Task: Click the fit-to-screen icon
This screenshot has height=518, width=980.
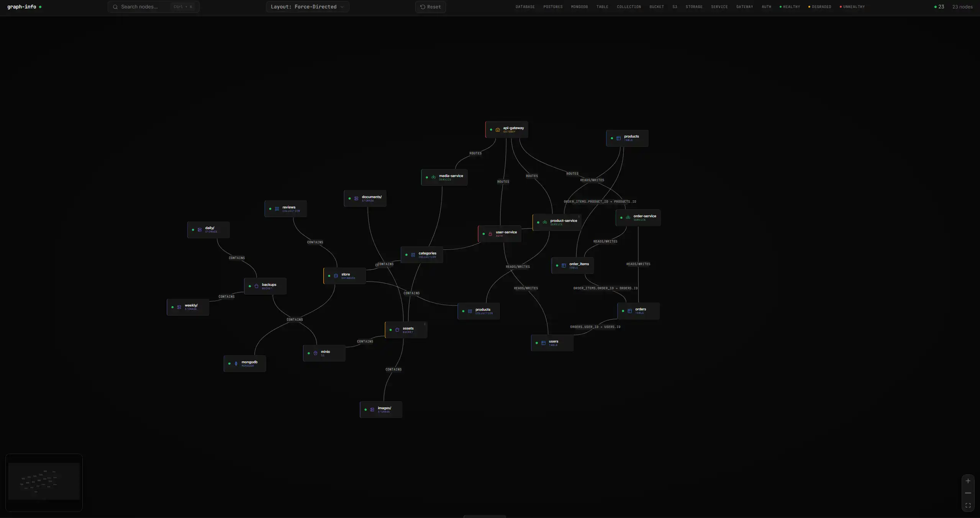Action: (968, 505)
